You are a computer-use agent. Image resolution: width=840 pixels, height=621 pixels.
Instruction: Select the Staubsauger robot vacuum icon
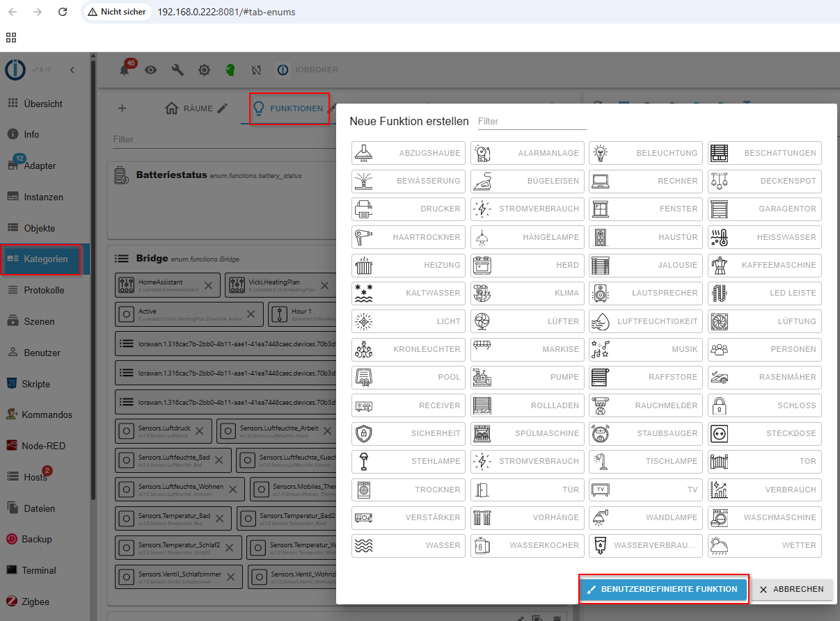601,433
